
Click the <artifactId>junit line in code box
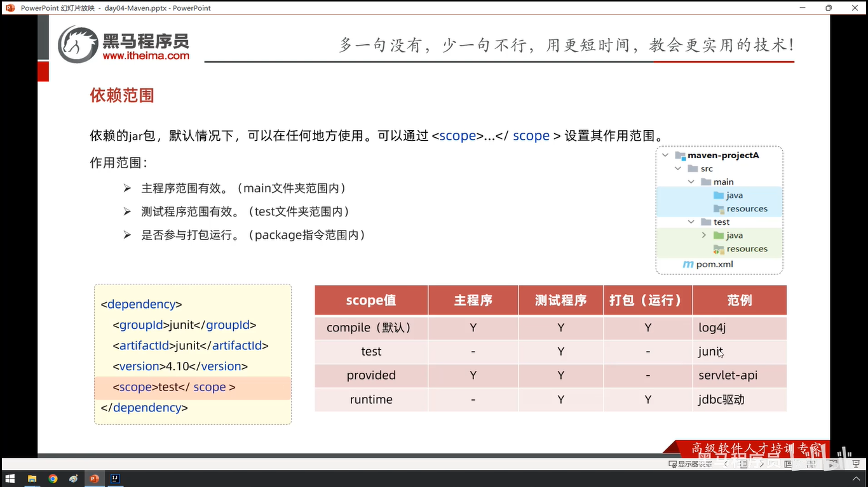click(x=191, y=345)
